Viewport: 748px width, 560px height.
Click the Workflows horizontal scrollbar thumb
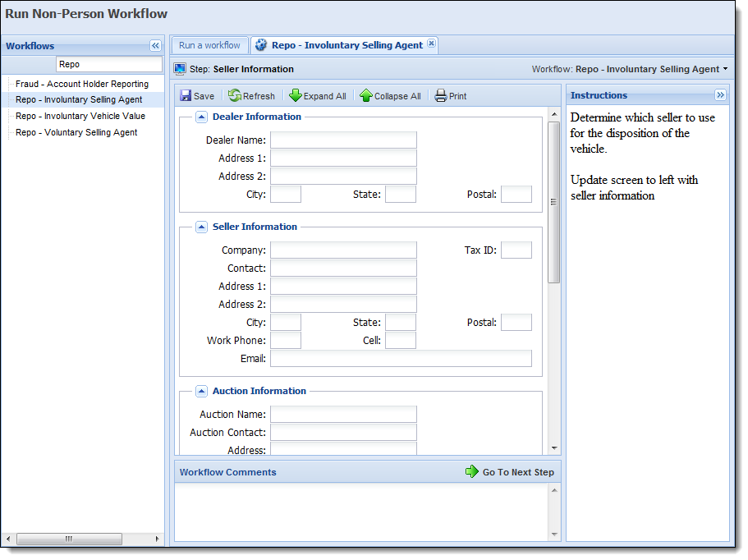[x=69, y=539]
